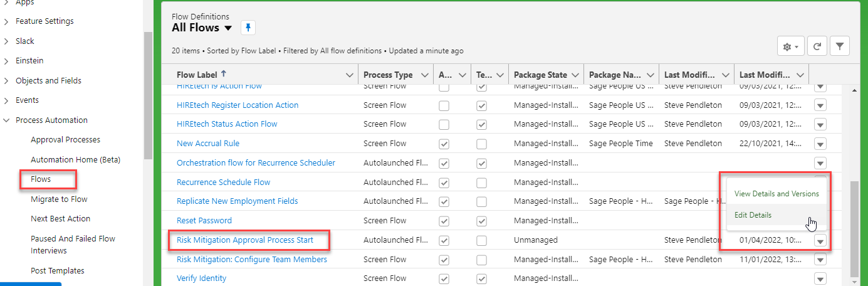Toggle Active checkbox for HIREtech Status Action Flow
The image size is (868, 286).
tap(444, 124)
